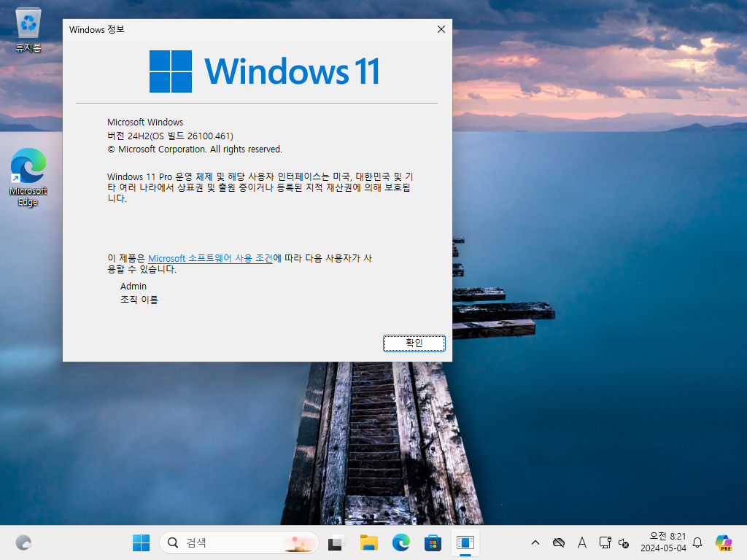Launch Copilot preview from the taskbar
This screenshot has height=560, width=747.
pos(724,542)
